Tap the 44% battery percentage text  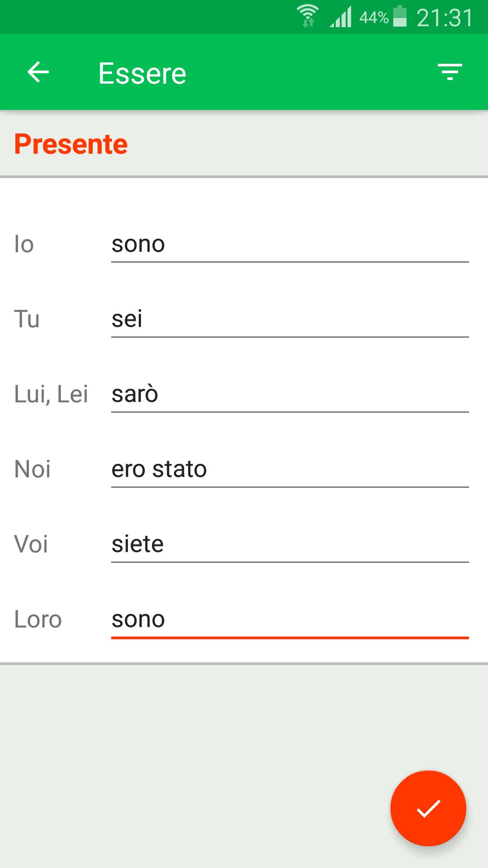pos(374,18)
